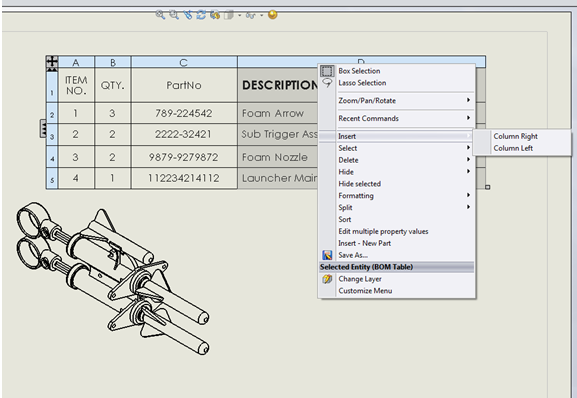Select row header 4 of BOM table
577x398 pixels.
tap(52, 157)
